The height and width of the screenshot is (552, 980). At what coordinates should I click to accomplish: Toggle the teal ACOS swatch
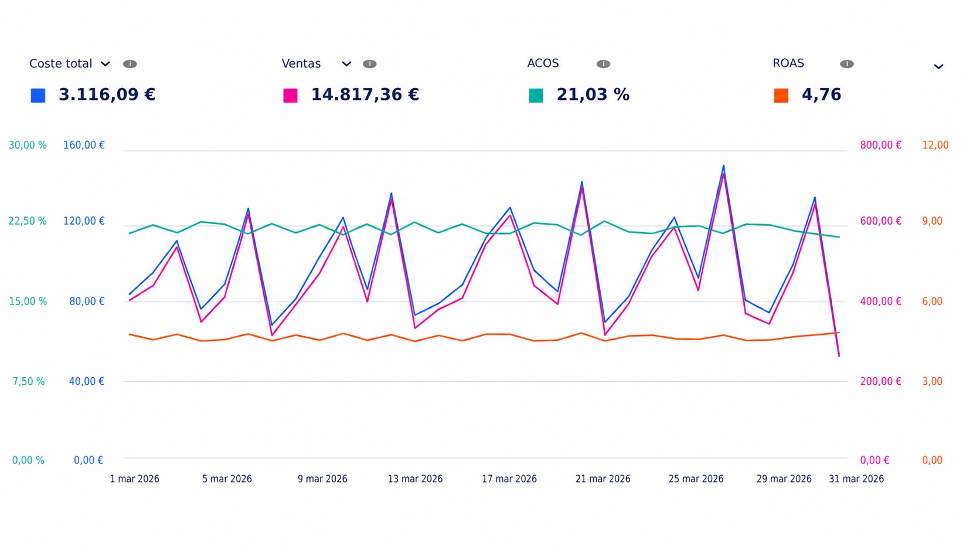tap(536, 96)
